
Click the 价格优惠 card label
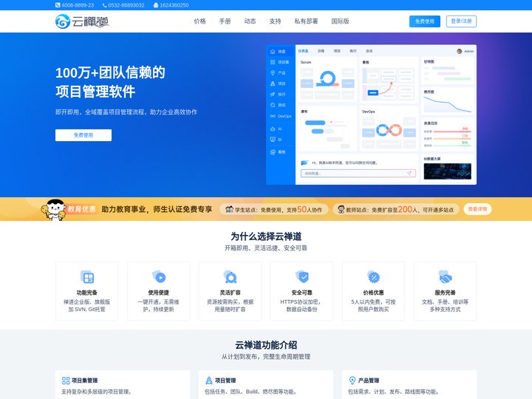tap(374, 293)
